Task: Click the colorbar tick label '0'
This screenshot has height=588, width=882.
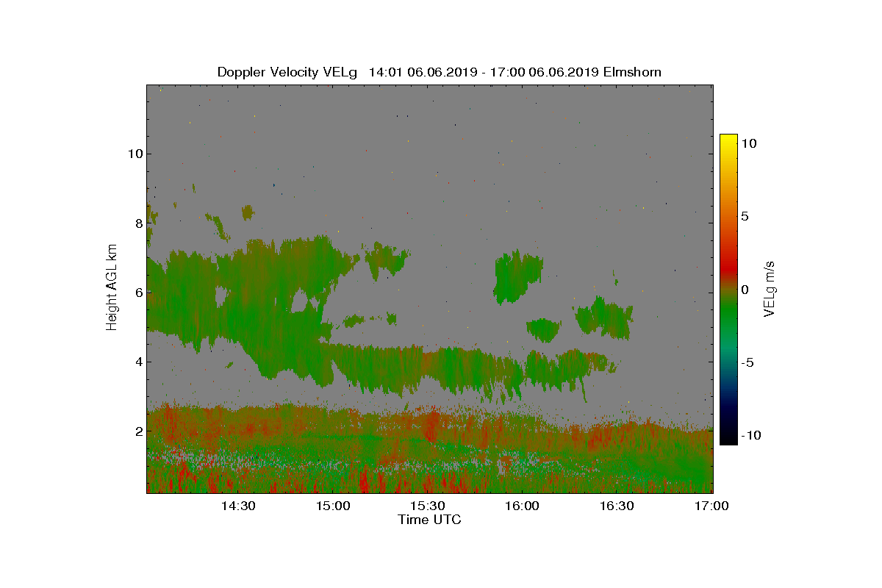Action: point(744,290)
